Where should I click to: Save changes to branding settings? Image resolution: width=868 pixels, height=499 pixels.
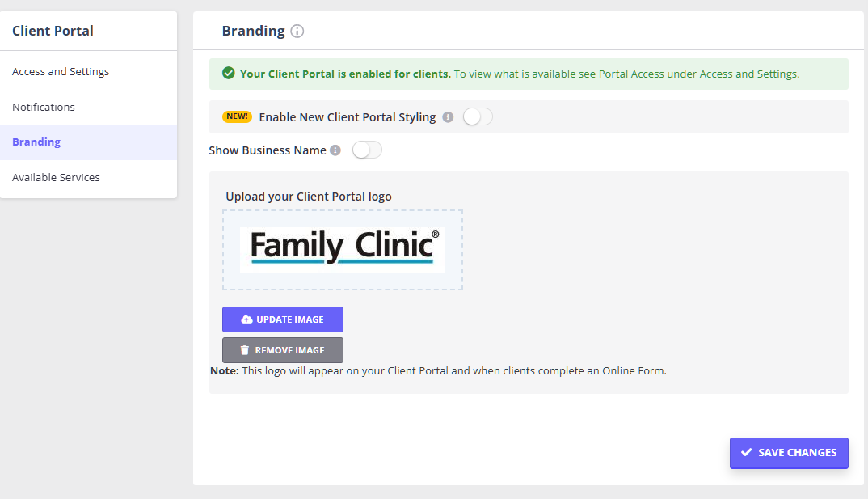[x=789, y=453]
